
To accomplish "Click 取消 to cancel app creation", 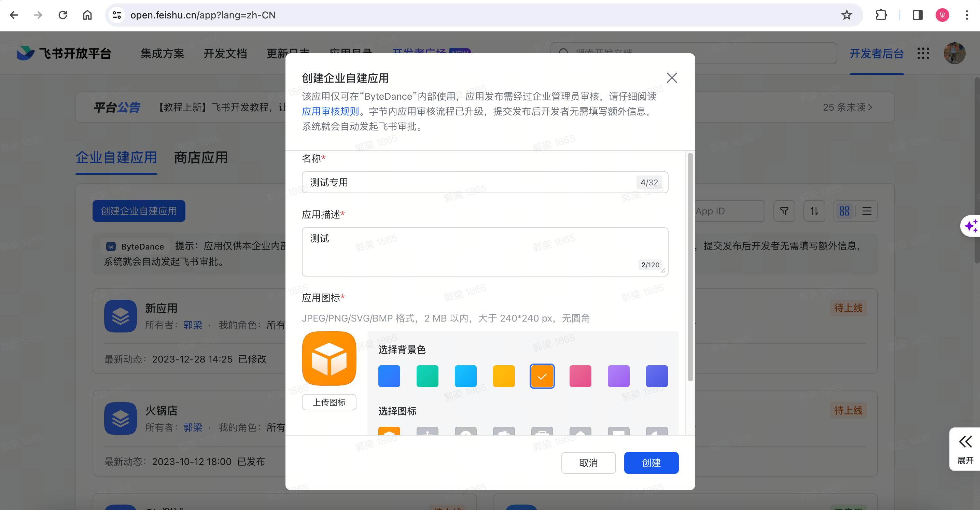I will coord(588,463).
